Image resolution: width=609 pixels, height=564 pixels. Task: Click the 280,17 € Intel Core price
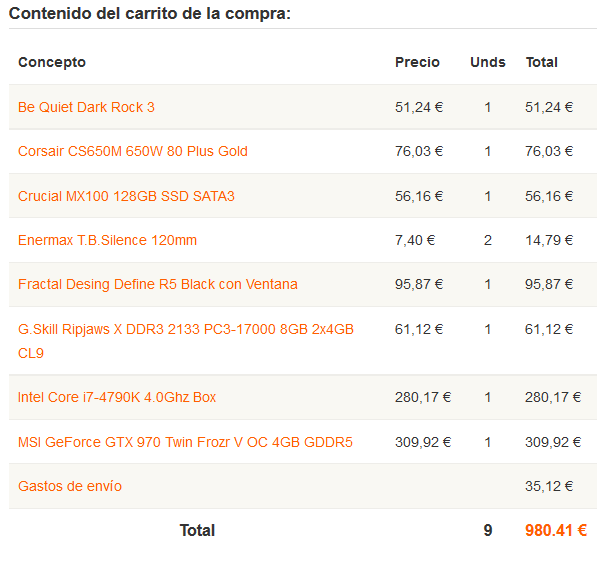pyautogui.click(x=423, y=397)
